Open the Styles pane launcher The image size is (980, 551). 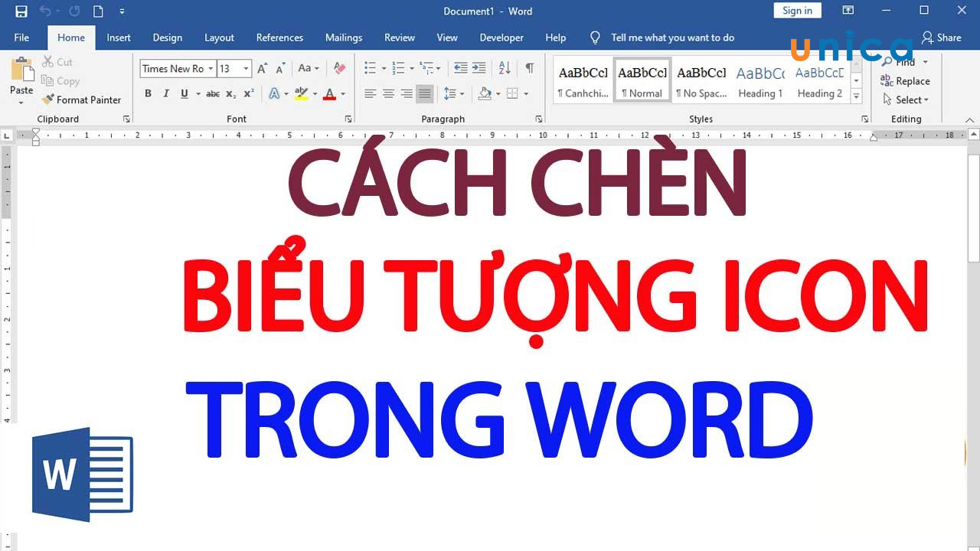point(865,119)
